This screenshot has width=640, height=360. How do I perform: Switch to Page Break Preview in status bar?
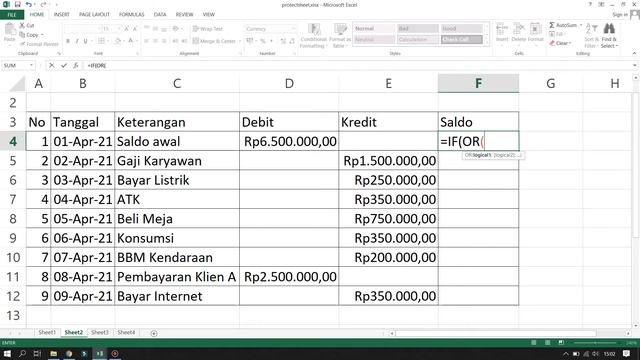tap(561, 343)
